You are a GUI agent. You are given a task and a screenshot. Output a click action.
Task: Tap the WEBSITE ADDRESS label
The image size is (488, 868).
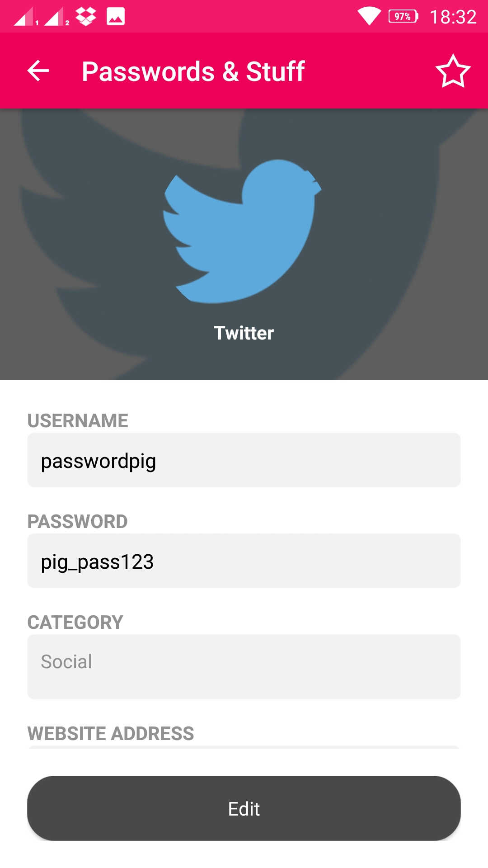tap(111, 733)
